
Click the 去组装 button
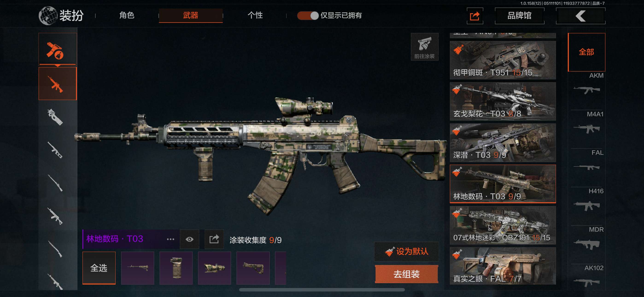coord(407,274)
